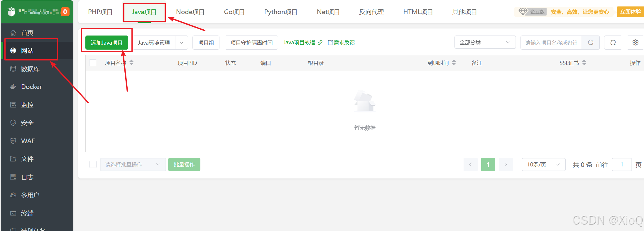Open the 全部分类 category dropdown
Image resolution: width=644 pixels, height=231 pixels.
(x=485, y=43)
